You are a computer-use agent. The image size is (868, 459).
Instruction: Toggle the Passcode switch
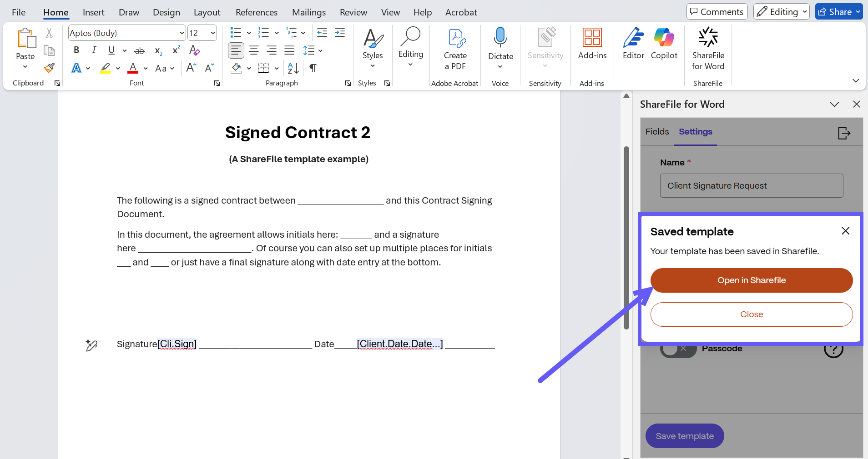point(678,349)
